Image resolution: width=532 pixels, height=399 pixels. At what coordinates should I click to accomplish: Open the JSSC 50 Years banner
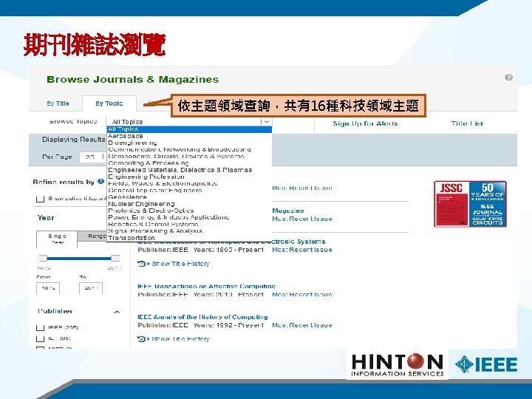pyautogui.click(x=470, y=204)
